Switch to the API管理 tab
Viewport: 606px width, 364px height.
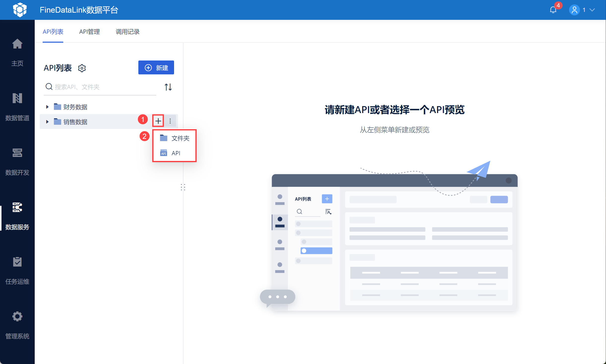click(89, 31)
